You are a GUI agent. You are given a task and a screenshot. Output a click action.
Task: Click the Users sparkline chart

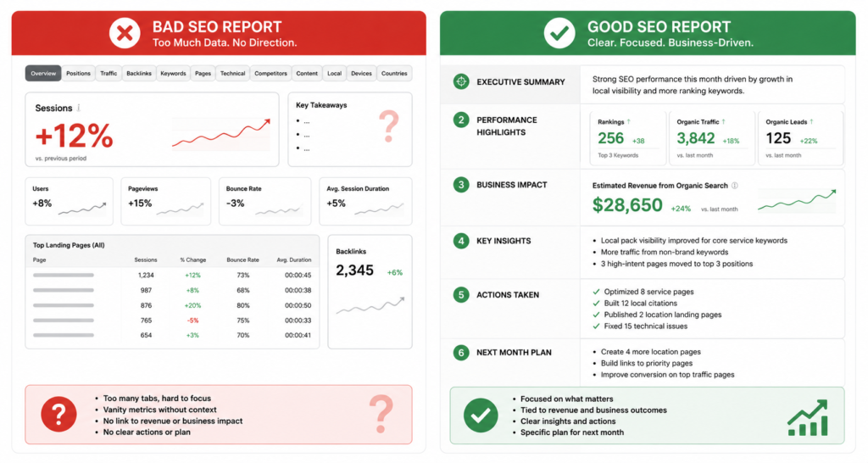coord(82,209)
